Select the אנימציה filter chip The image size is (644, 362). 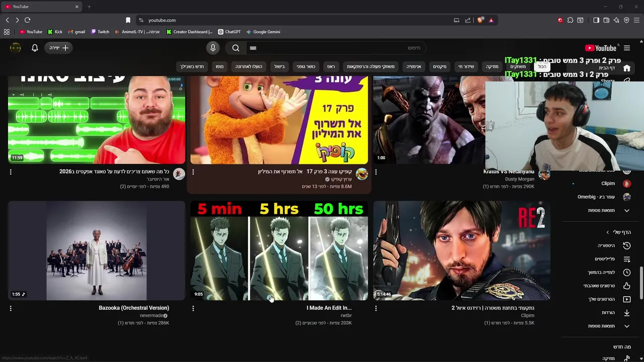414,66
